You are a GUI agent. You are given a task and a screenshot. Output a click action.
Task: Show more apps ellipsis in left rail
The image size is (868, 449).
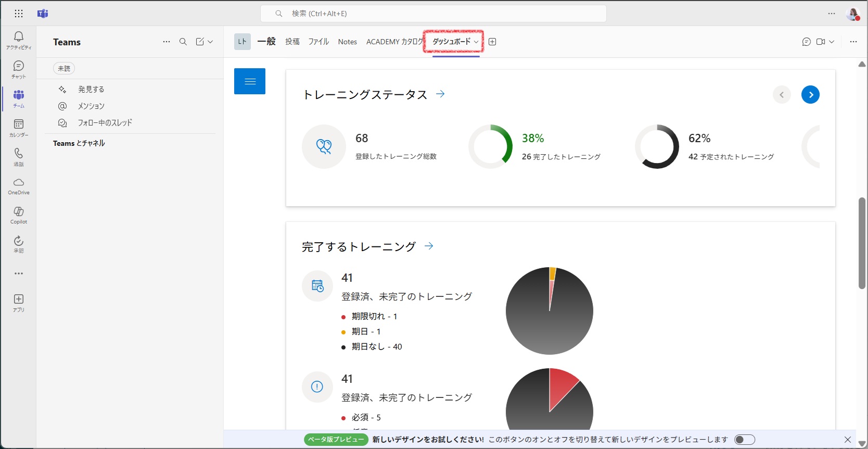pos(19,273)
